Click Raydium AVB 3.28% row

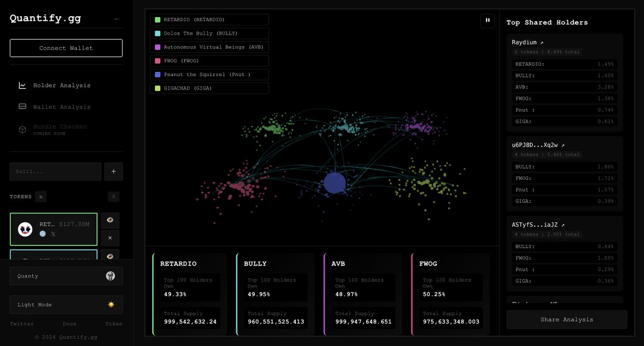pos(565,87)
